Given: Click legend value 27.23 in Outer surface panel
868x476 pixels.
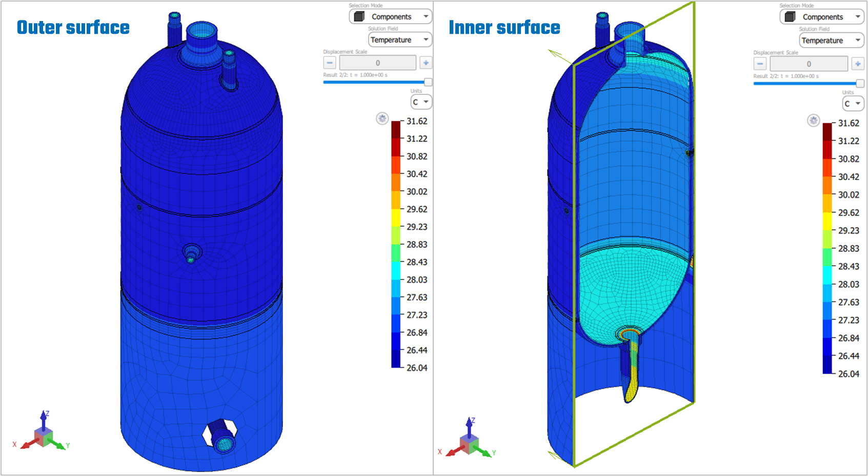Looking at the screenshot, I should click(417, 315).
